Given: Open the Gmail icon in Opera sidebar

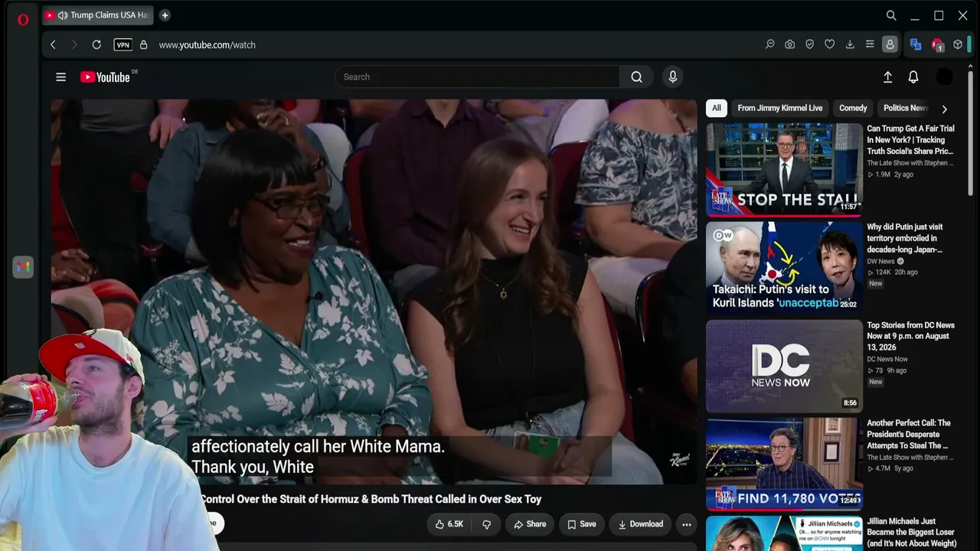Looking at the screenshot, I should tap(23, 267).
